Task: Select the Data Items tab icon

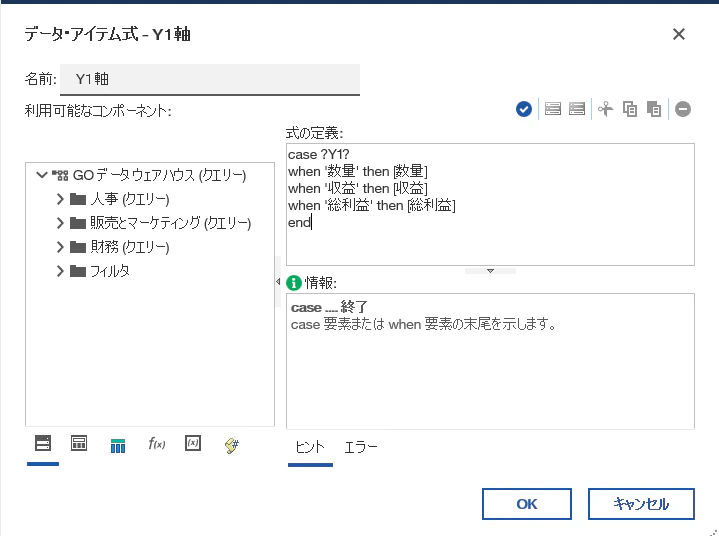Action: [79, 443]
